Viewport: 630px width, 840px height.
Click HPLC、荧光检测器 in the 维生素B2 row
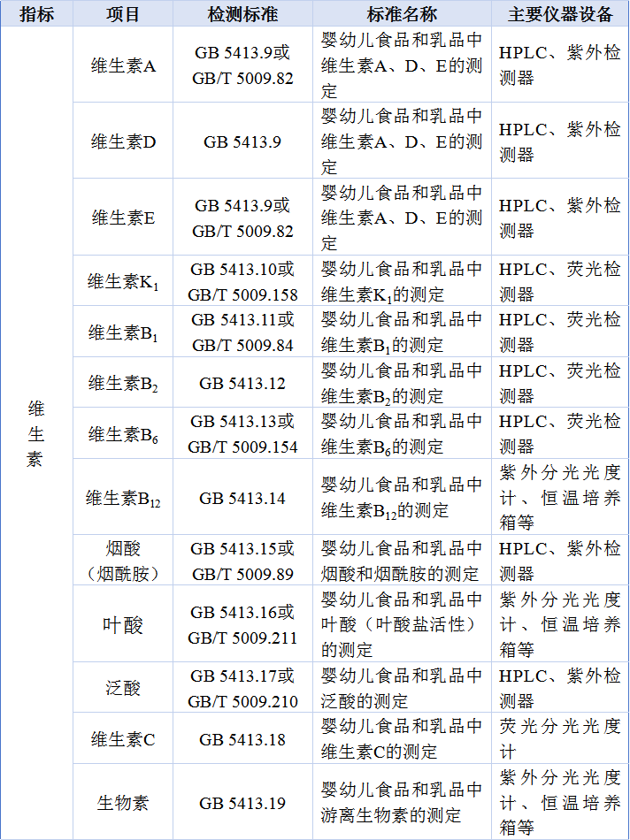560,383
